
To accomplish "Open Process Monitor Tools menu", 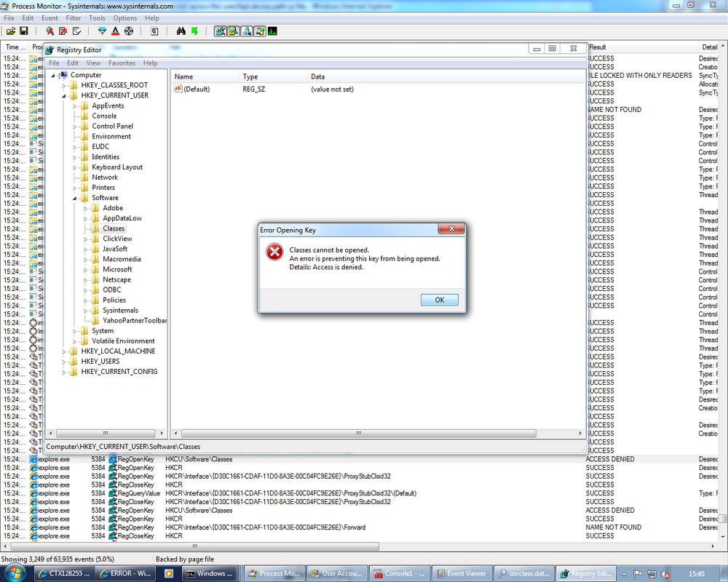I will (97, 18).
